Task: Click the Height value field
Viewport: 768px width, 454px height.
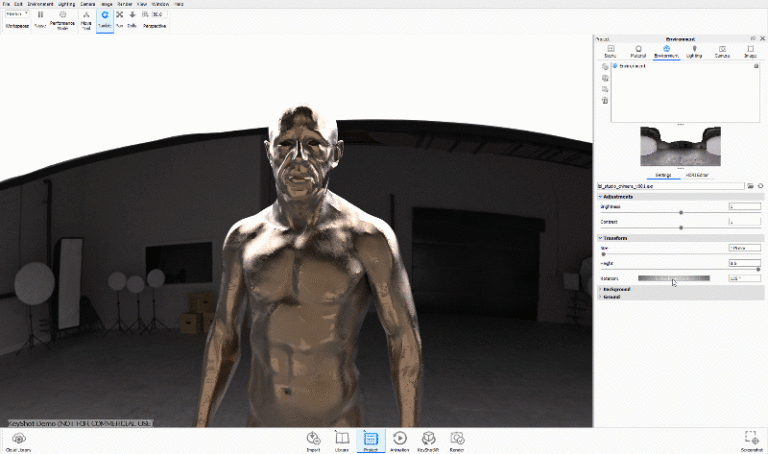Action: 744,263
